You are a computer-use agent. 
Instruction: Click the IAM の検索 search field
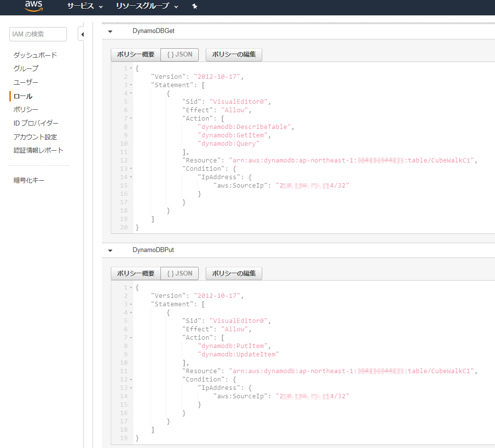pos(37,34)
